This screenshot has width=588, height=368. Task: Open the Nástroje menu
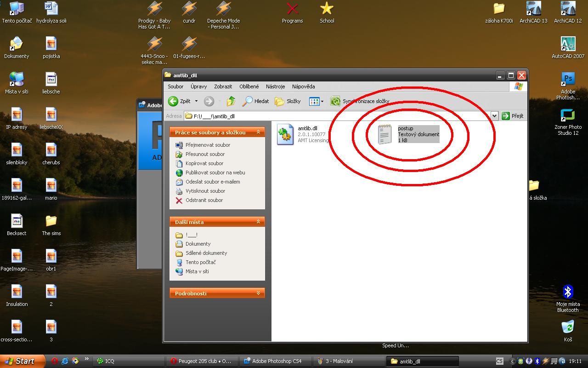point(275,86)
